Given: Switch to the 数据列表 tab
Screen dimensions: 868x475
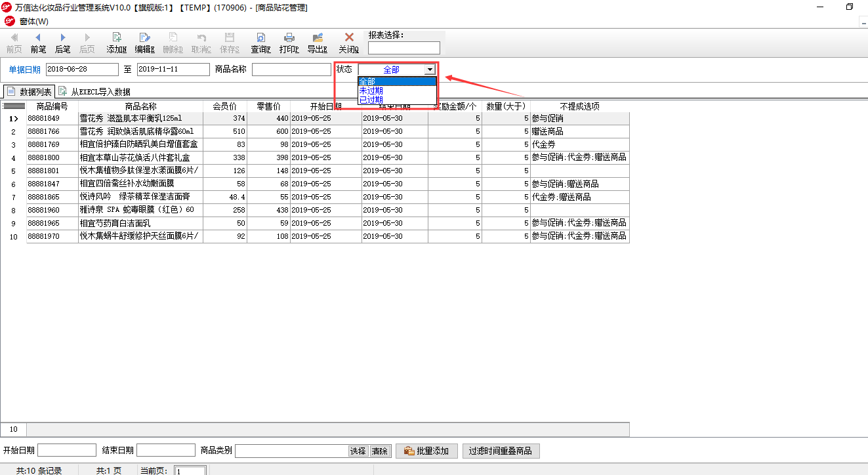Looking at the screenshot, I should click(29, 92).
